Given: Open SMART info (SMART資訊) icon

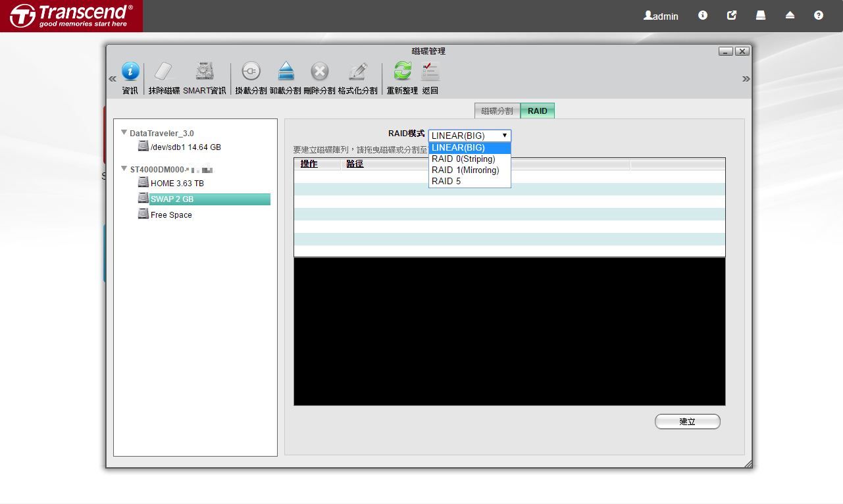Looking at the screenshot, I should click(x=205, y=72).
